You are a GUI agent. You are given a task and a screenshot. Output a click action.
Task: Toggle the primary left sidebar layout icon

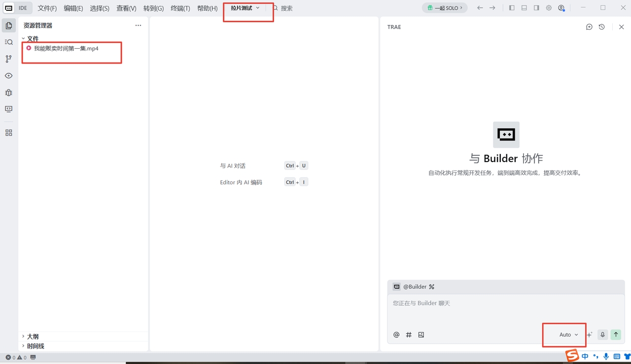pos(512,8)
